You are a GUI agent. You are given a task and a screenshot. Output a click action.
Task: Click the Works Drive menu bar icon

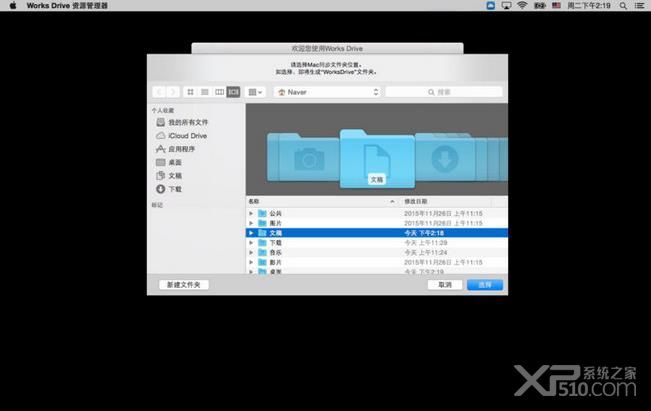click(490, 5)
